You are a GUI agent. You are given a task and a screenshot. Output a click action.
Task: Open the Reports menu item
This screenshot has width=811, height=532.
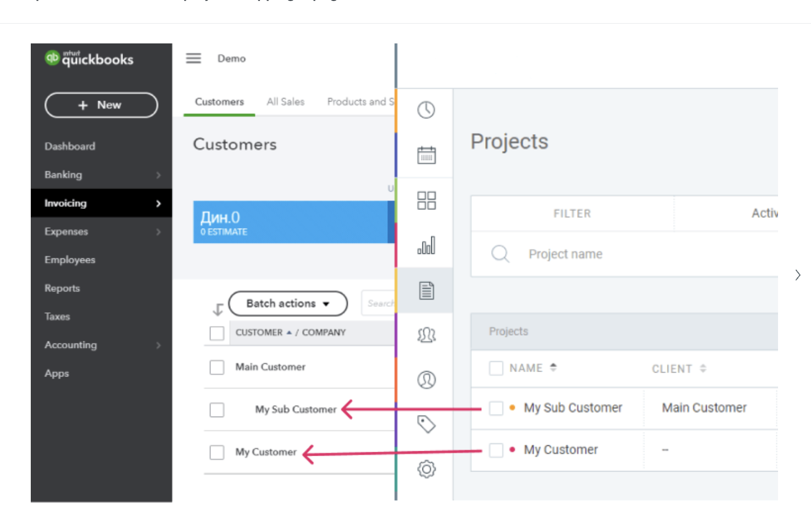tap(62, 288)
